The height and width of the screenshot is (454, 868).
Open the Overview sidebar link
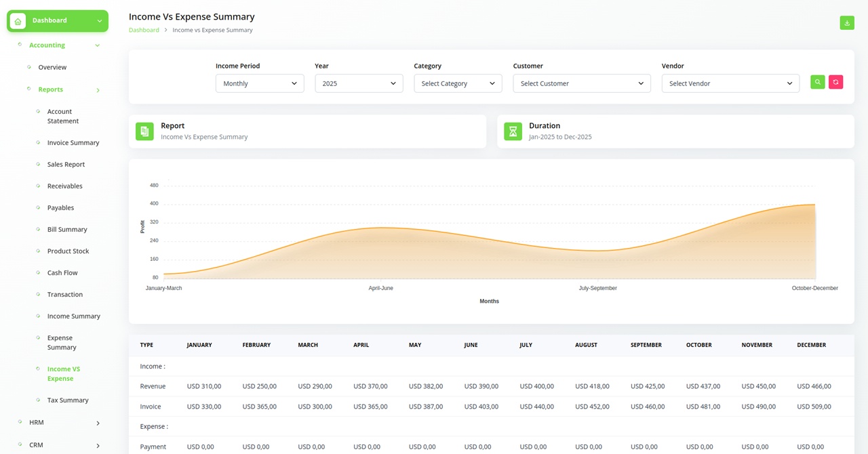pos(52,68)
